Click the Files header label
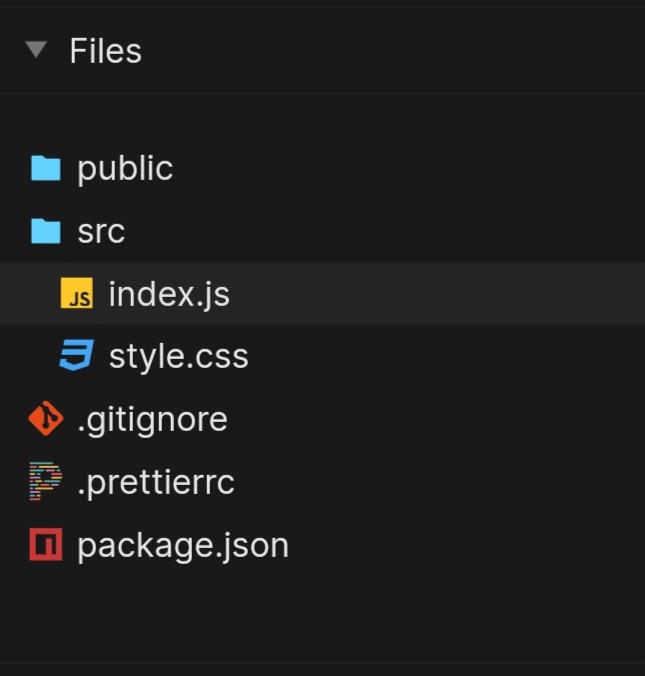The width and height of the screenshot is (645, 676). click(105, 51)
